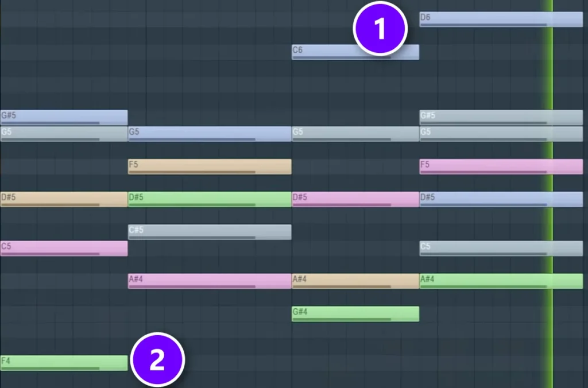The image size is (588, 388).
Task: Click the tan D#5 note
Action: coord(64,199)
